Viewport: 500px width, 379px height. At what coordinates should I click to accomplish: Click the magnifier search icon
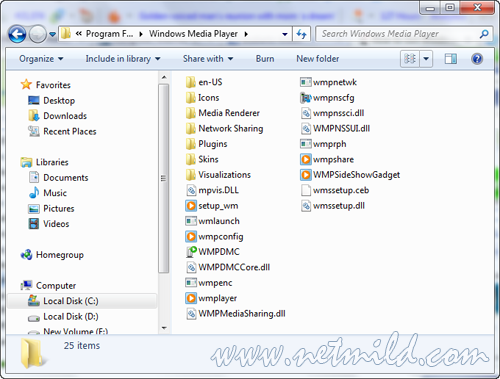(484, 34)
